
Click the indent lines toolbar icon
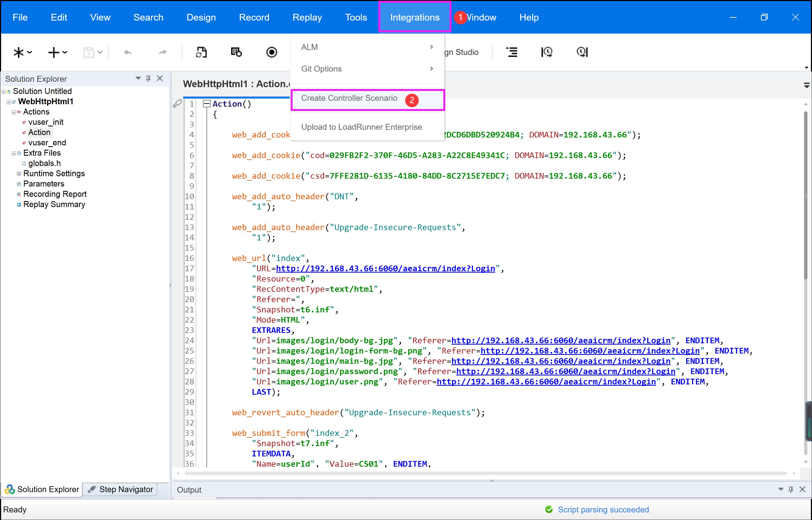click(512, 52)
